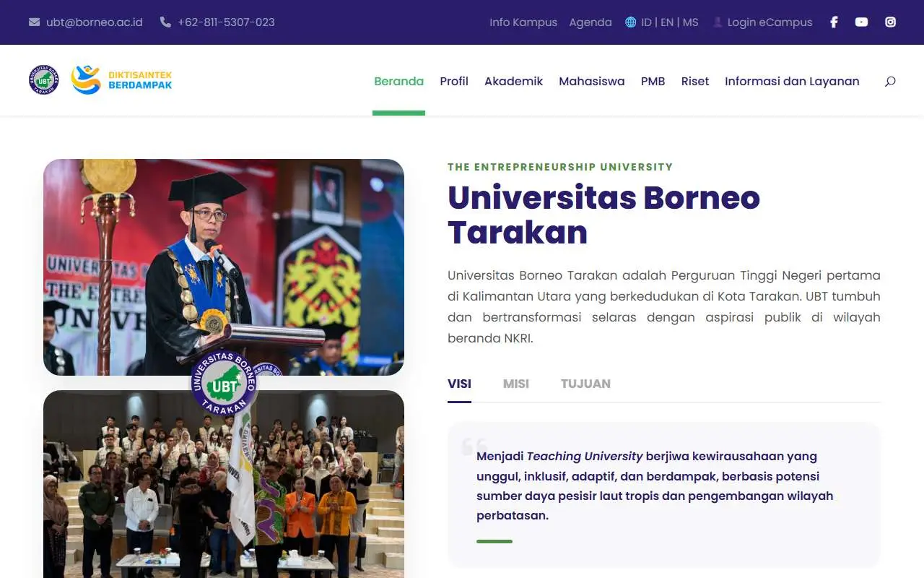Screen dimensions: 924x578
Task: Open the Riset menu
Action: [x=695, y=81]
